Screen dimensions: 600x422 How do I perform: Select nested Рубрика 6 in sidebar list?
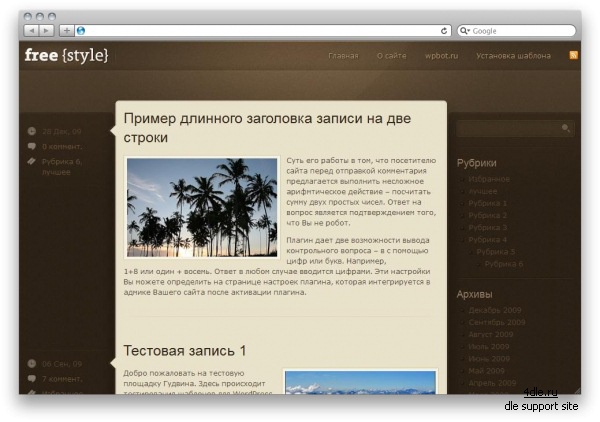pyautogui.click(x=504, y=264)
